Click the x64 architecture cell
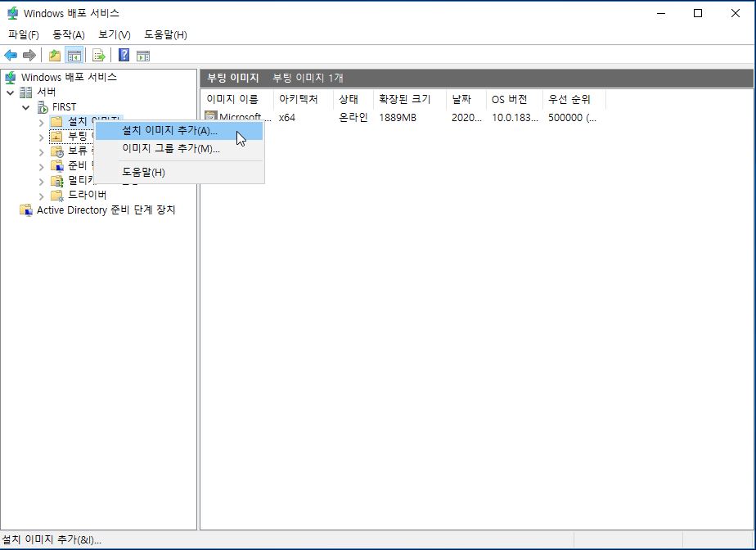 pyautogui.click(x=287, y=117)
